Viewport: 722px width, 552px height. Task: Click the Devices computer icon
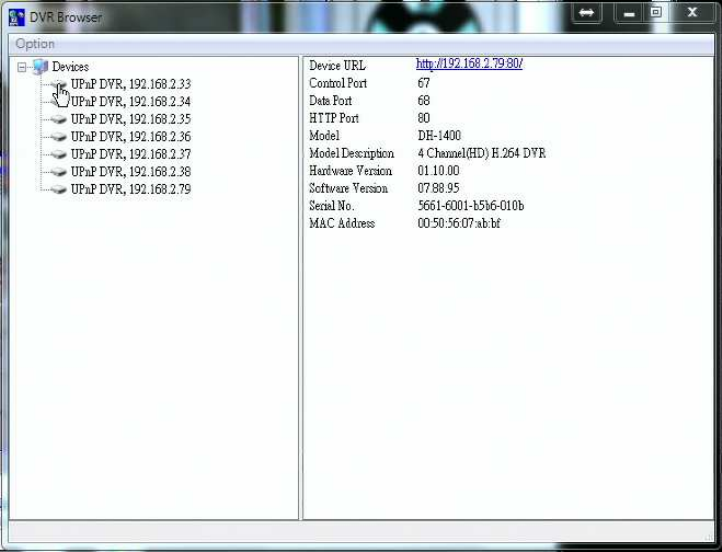click(x=41, y=67)
